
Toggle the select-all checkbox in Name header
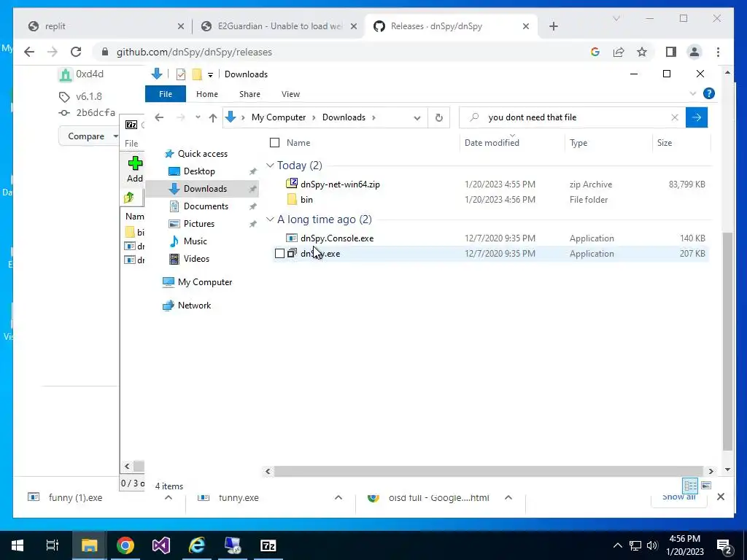click(x=275, y=142)
